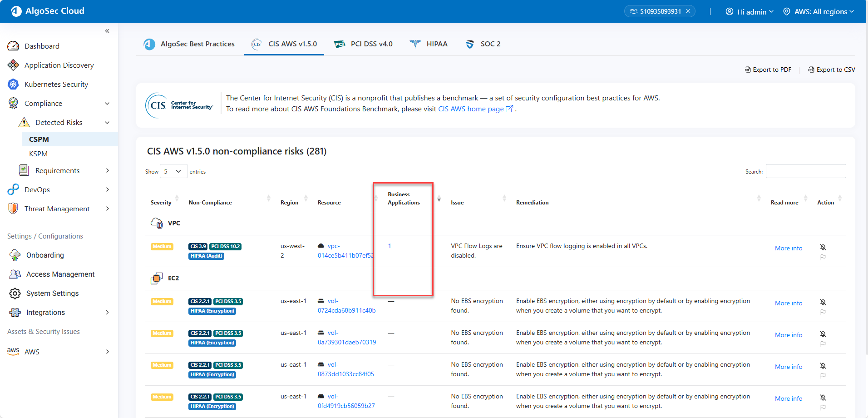Click in the Search input field
The width and height of the screenshot is (868, 418).
click(x=805, y=171)
